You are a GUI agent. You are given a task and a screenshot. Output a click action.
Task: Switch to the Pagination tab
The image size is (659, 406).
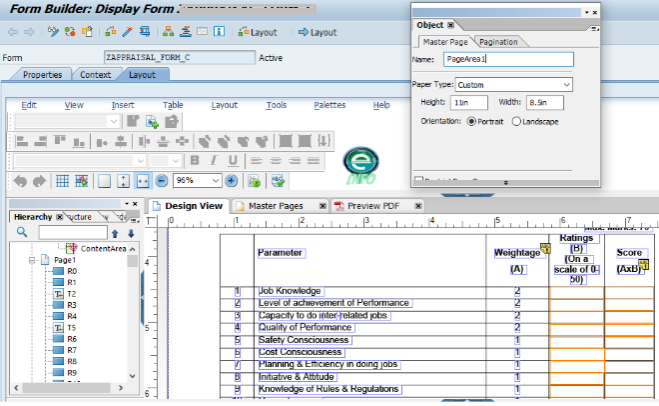point(498,42)
